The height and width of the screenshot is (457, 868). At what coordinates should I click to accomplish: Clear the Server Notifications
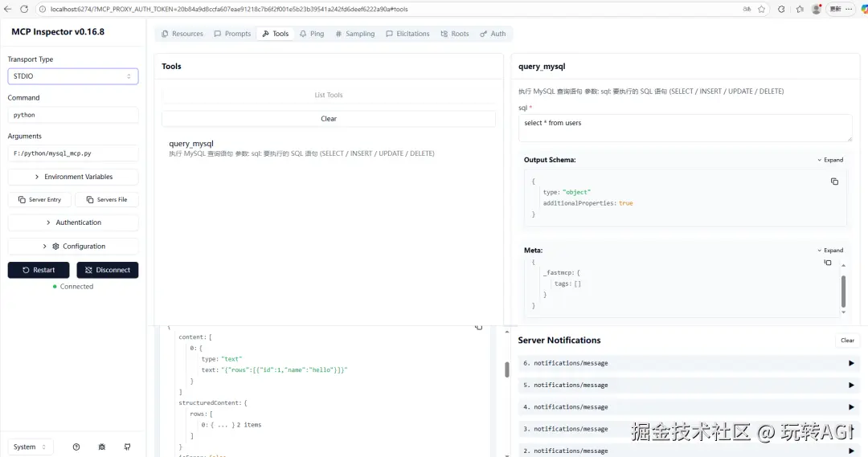(848, 341)
